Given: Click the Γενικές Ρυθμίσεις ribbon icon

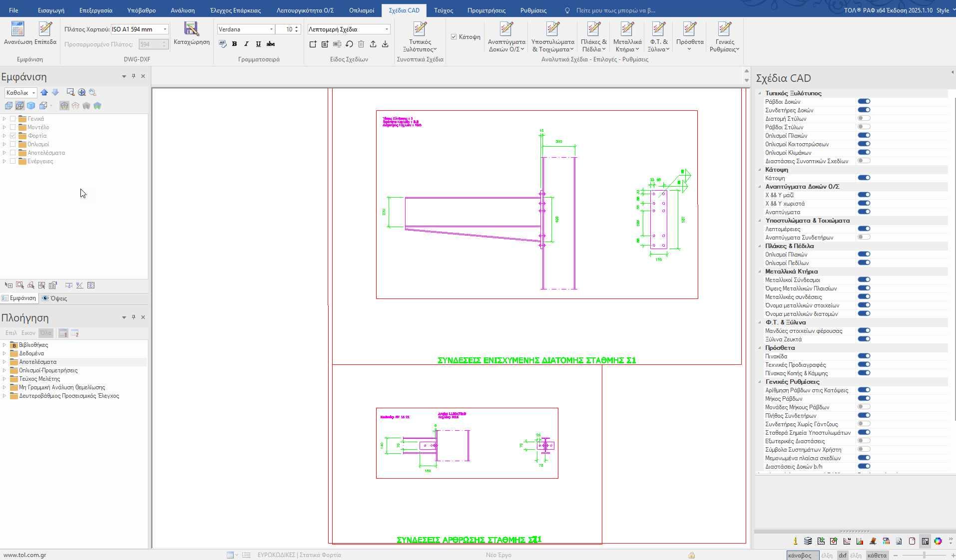Looking at the screenshot, I should [724, 37].
